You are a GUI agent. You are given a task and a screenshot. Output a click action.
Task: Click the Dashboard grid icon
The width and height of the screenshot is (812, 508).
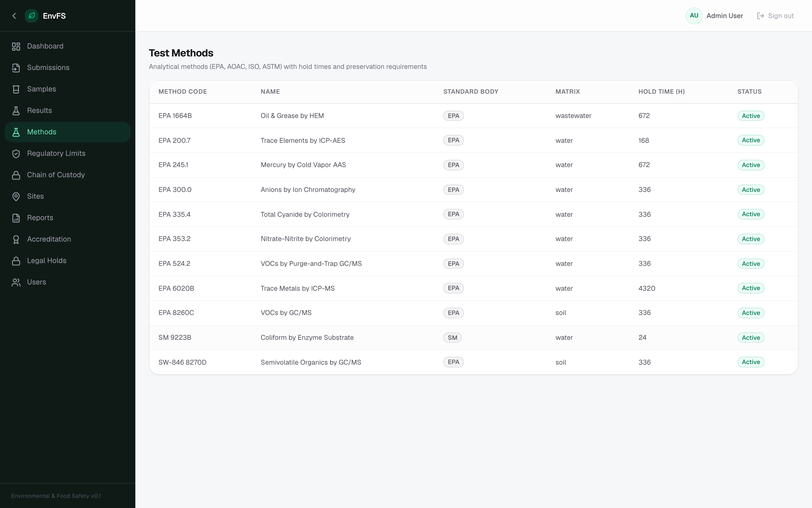click(x=16, y=46)
